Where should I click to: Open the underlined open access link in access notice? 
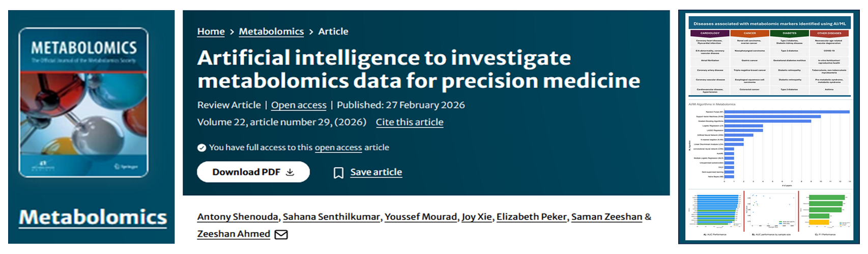click(338, 148)
